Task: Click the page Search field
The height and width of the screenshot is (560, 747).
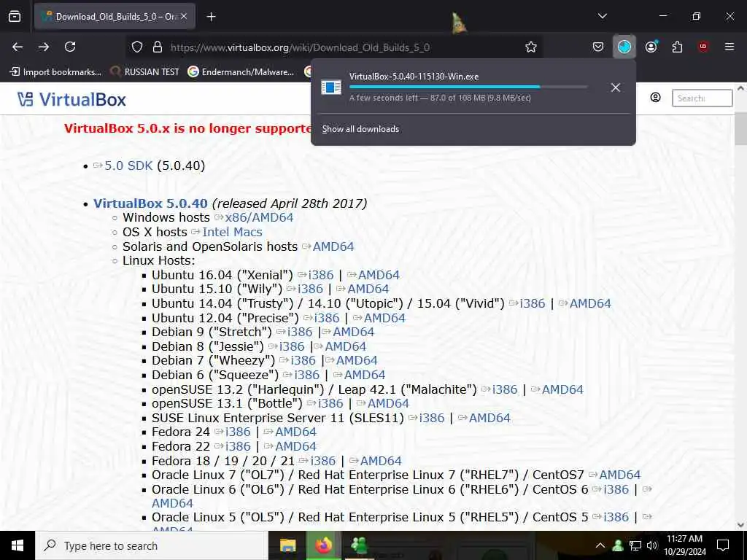Action: [702, 98]
